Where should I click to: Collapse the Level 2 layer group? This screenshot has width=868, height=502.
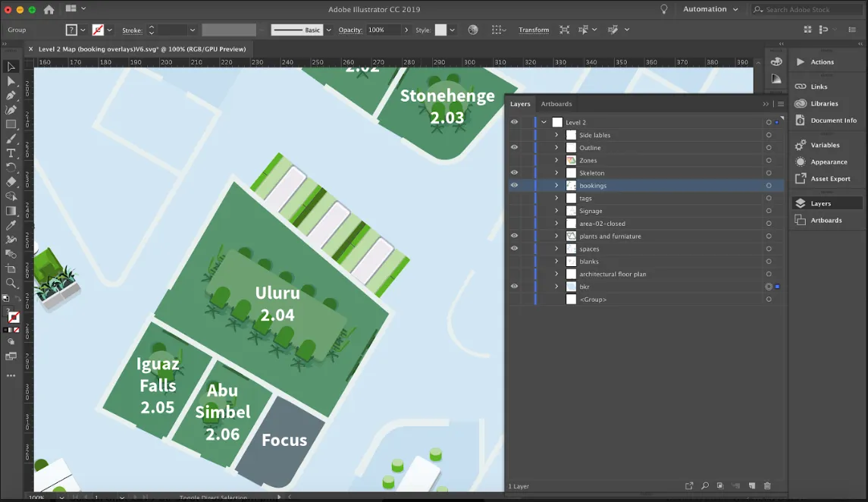544,122
